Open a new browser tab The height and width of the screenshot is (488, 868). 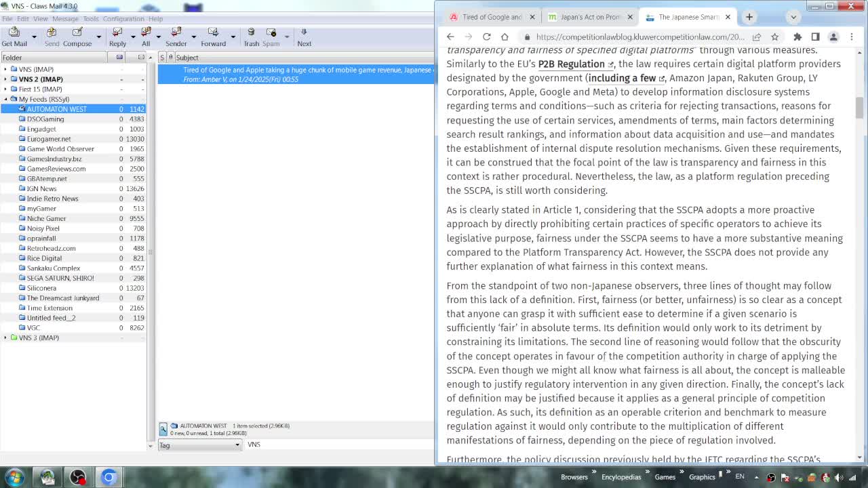tap(749, 17)
